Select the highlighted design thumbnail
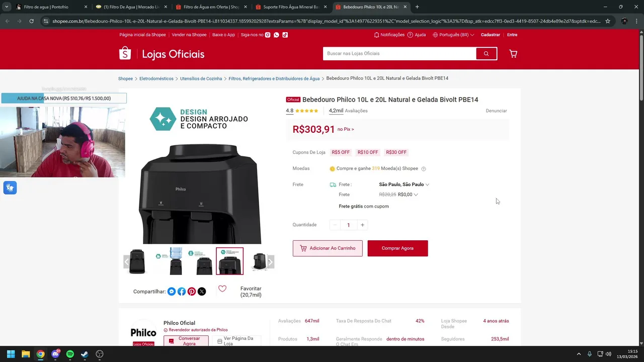 pos(229,261)
